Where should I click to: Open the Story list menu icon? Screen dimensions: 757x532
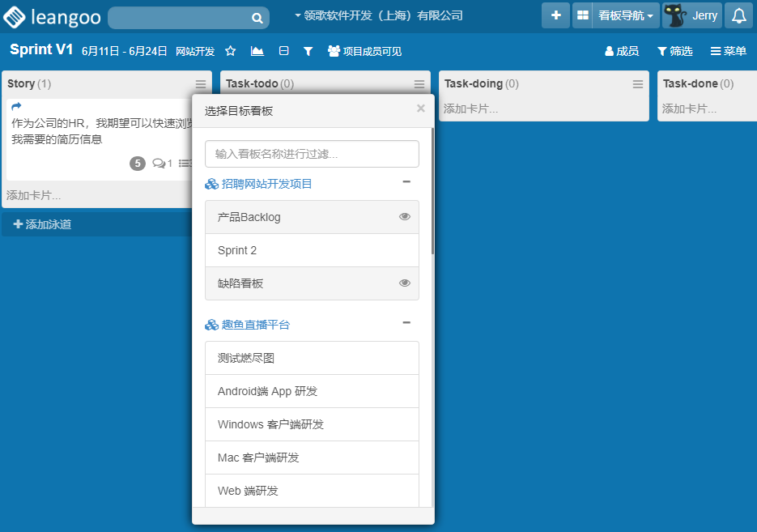[x=201, y=84]
